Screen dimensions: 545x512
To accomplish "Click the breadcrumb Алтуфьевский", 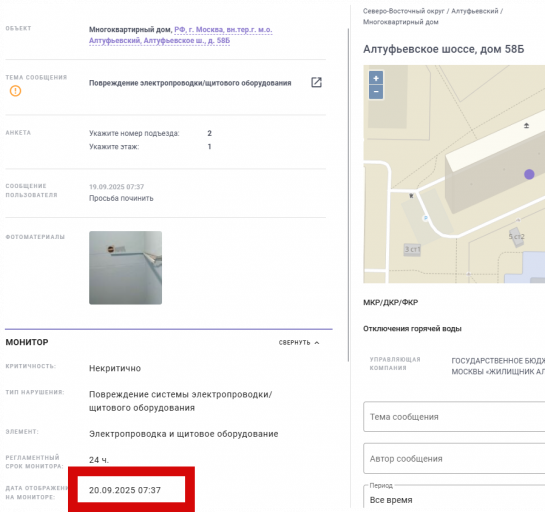I will [x=475, y=11].
